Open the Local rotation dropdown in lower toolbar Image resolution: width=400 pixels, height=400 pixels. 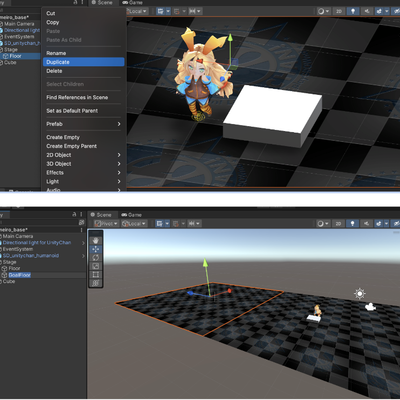tap(134, 223)
